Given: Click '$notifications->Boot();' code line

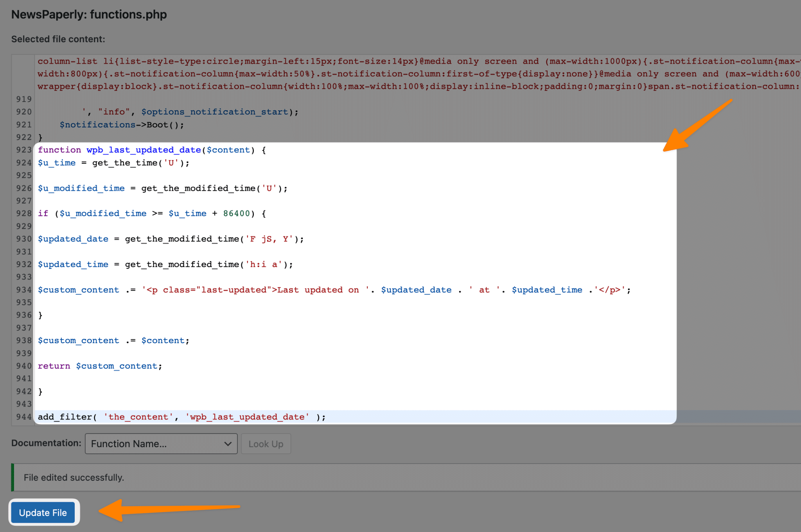Looking at the screenshot, I should pos(121,125).
